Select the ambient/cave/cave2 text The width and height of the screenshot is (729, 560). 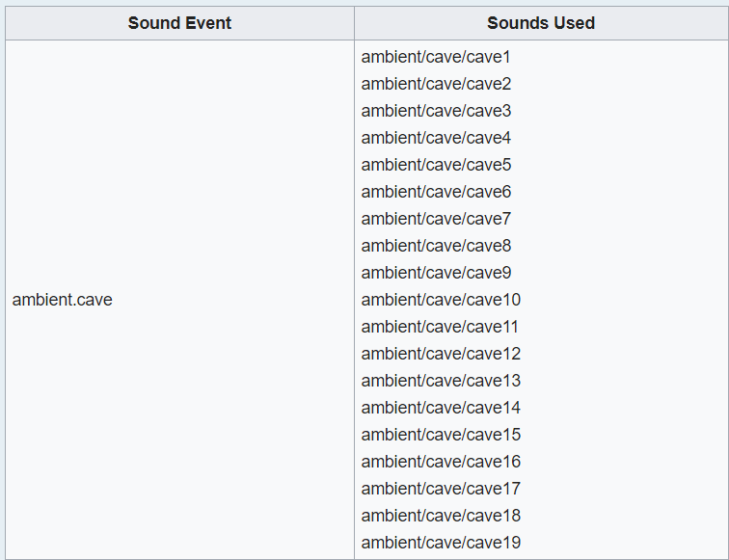pyautogui.click(x=436, y=84)
